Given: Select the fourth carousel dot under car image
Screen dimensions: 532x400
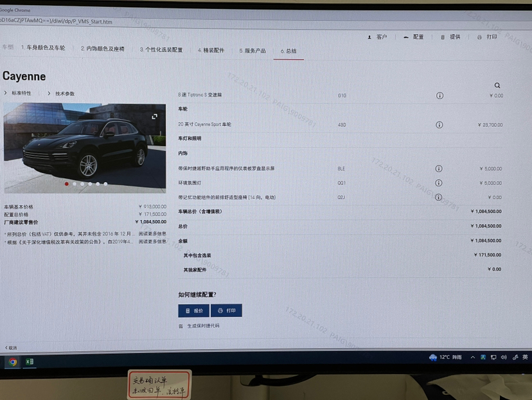Looking at the screenshot, I should point(90,184).
